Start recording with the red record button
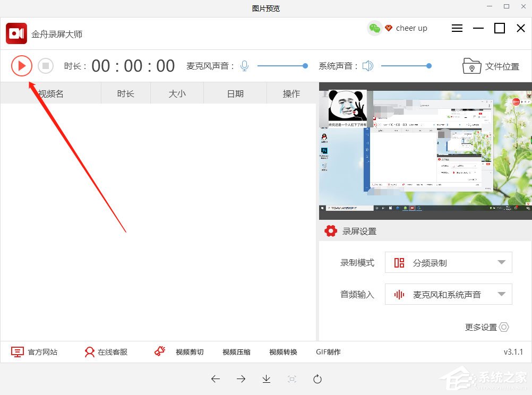The image size is (532, 395). (22, 66)
